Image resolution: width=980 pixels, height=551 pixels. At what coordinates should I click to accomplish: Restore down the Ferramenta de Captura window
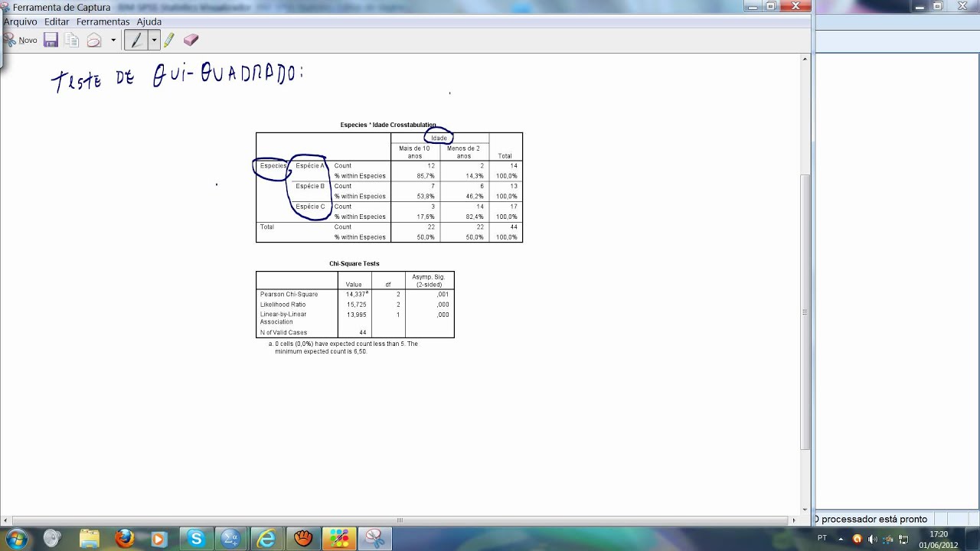771,5
